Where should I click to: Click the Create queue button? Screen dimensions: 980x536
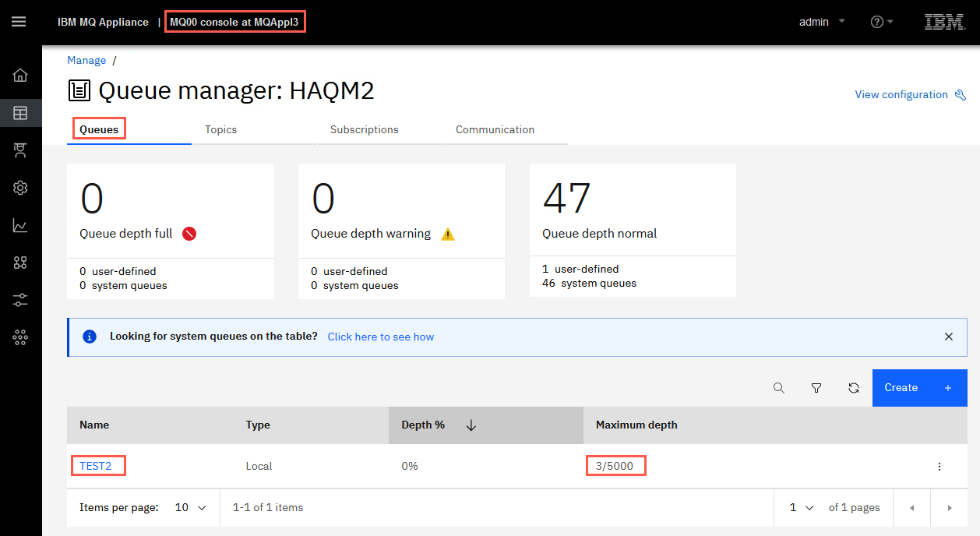(920, 388)
